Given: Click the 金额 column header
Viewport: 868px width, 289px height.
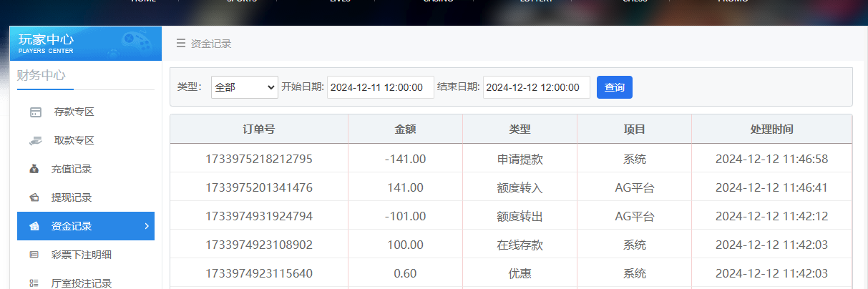Looking at the screenshot, I should 406,129.
